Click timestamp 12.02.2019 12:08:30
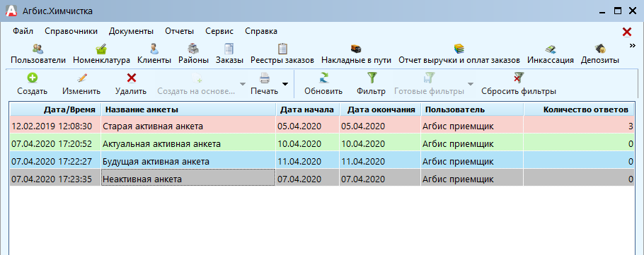This screenshot has height=255, width=644. [x=52, y=126]
